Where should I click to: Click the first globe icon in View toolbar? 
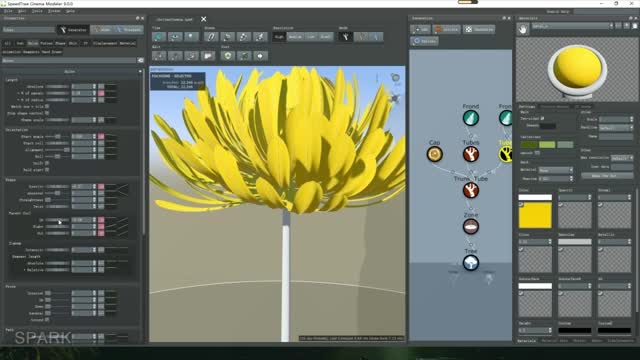click(x=159, y=37)
